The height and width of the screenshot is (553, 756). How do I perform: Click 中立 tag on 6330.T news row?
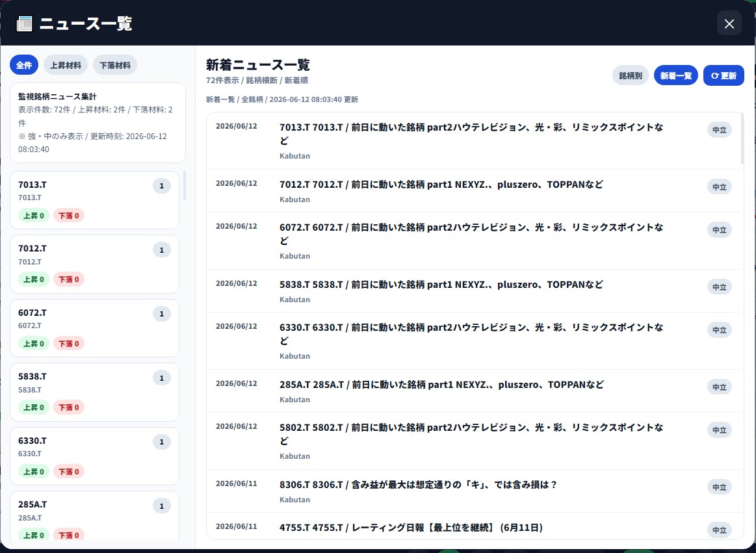tap(720, 329)
